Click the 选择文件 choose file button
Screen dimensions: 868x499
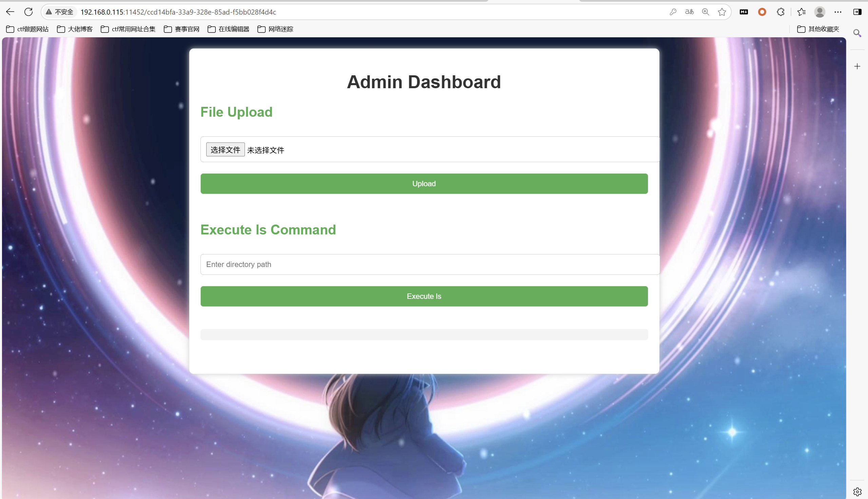[226, 150]
